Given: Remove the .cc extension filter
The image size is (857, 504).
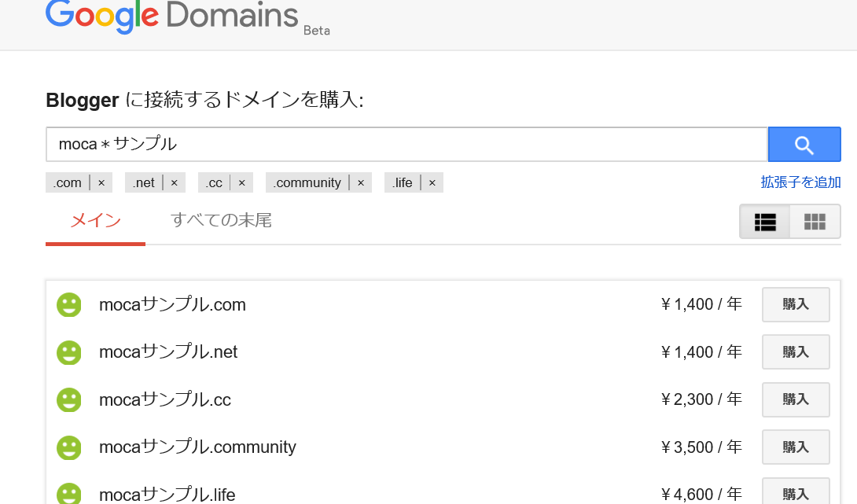Looking at the screenshot, I should point(241,182).
